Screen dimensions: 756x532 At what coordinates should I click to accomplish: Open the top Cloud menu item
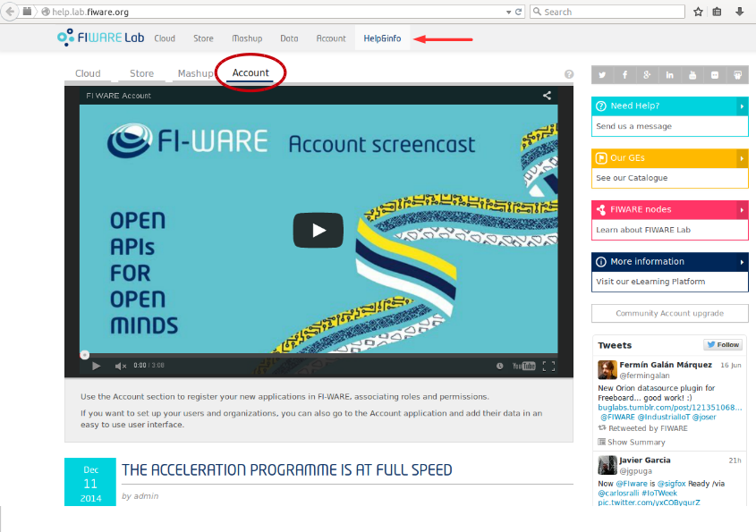click(x=165, y=38)
